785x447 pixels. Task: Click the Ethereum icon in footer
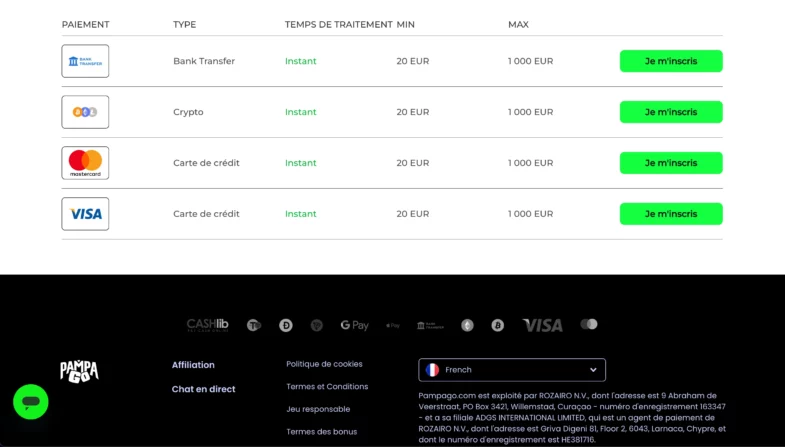[467, 325]
